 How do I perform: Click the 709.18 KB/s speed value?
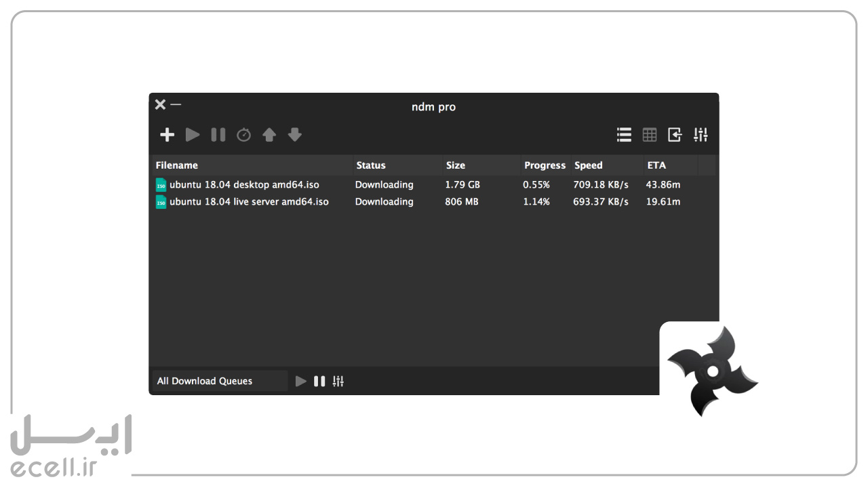[x=601, y=184]
